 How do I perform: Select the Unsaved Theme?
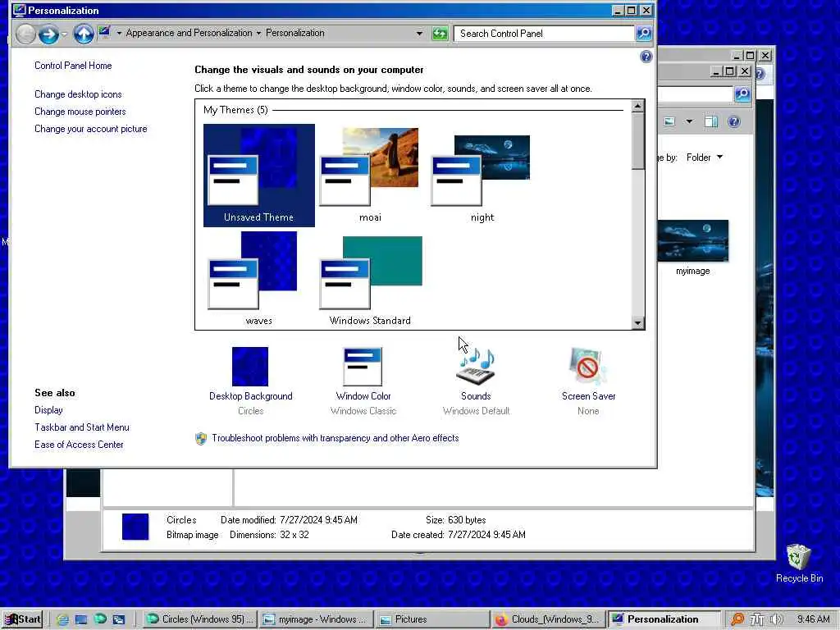258,176
